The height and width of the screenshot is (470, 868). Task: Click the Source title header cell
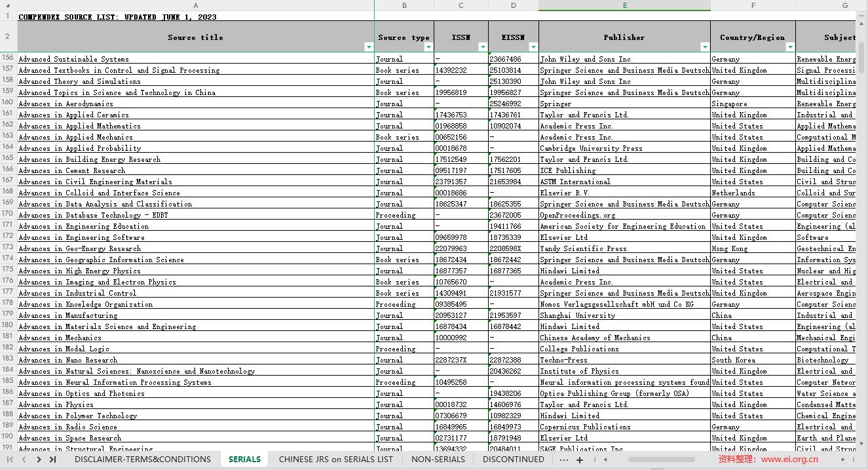click(196, 37)
